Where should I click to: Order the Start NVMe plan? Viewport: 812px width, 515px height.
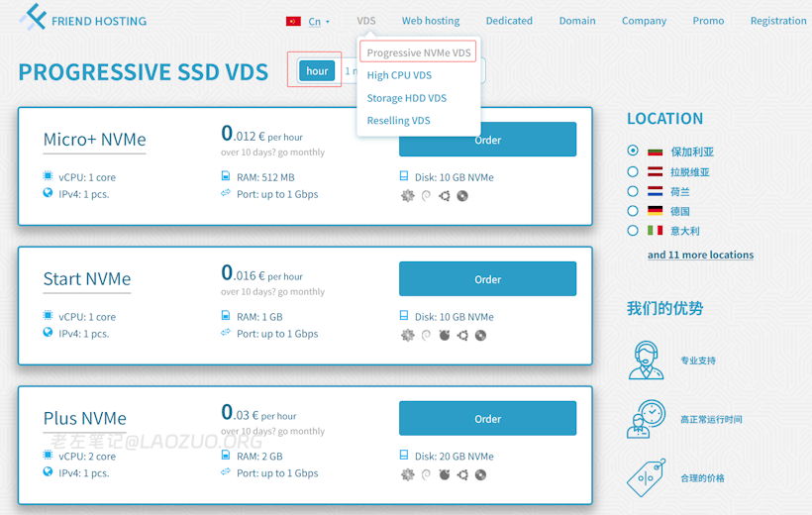(x=487, y=278)
